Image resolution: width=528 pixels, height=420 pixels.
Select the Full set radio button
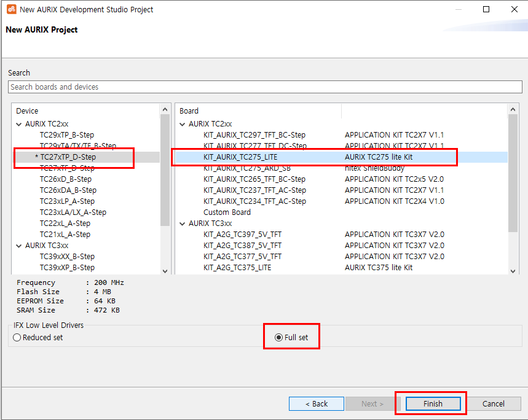click(x=278, y=337)
